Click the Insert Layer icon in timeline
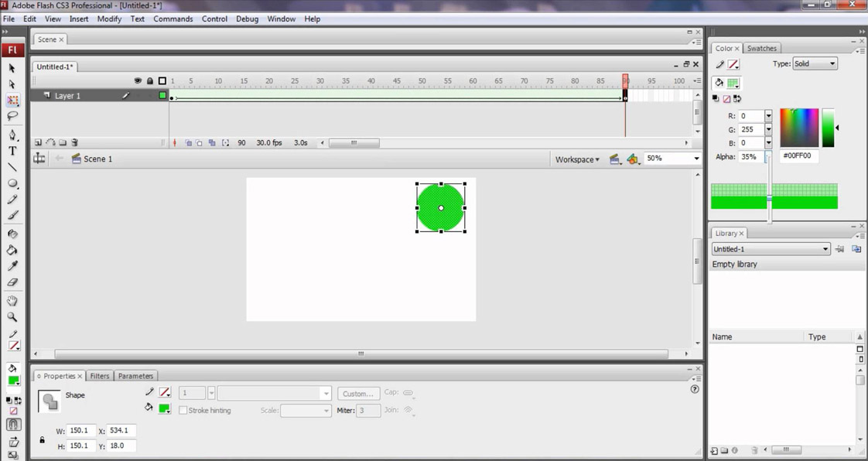The width and height of the screenshot is (868, 461). [38, 143]
